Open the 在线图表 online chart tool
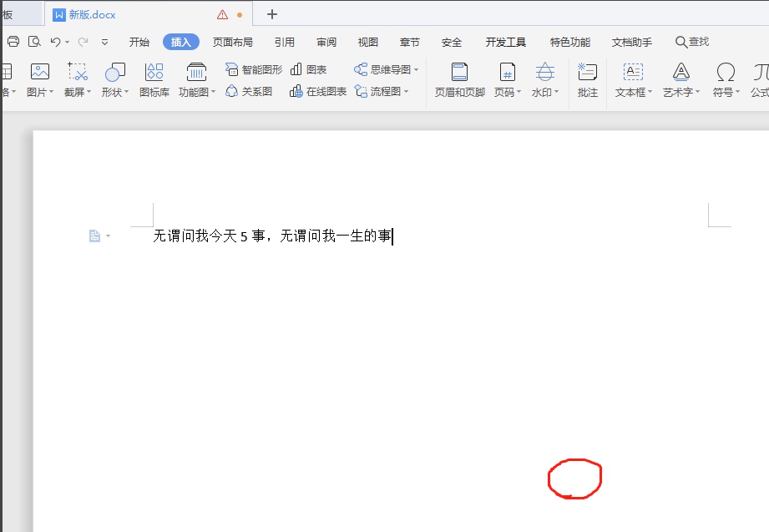The height and width of the screenshot is (532, 769). (x=317, y=91)
